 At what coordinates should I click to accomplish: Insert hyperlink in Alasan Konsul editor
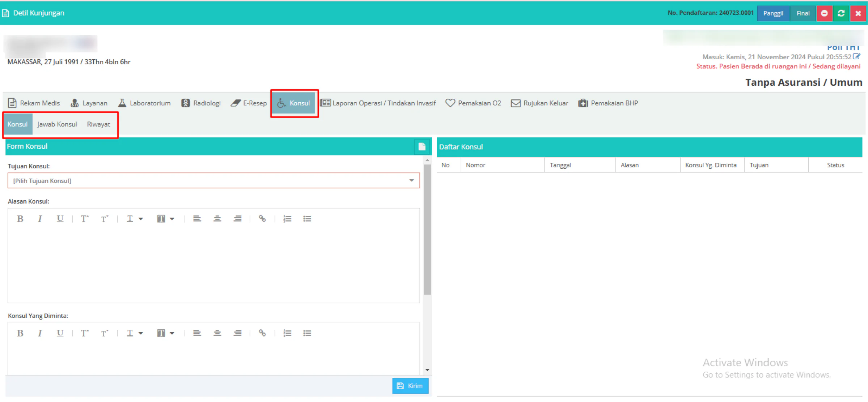click(262, 219)
